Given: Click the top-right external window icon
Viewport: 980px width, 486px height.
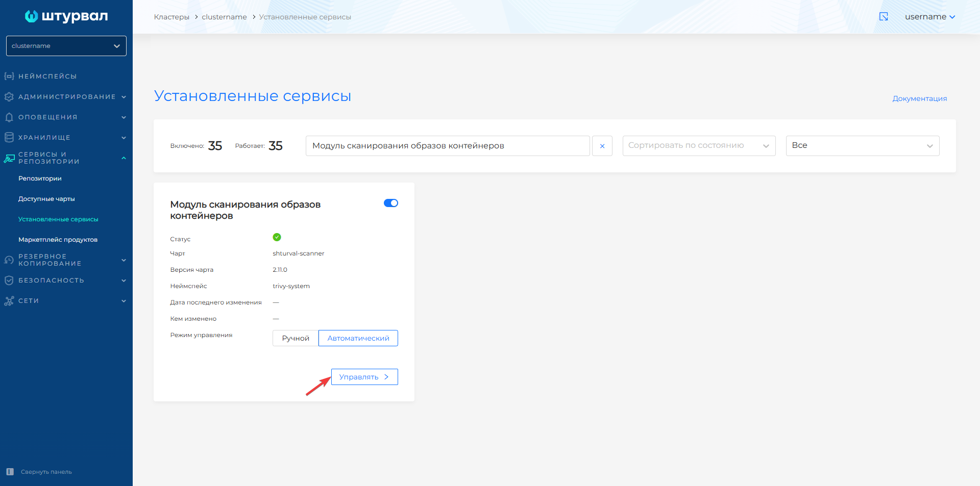Looking at the screenshot, I should pyautogui.click(x=884, y=16).
